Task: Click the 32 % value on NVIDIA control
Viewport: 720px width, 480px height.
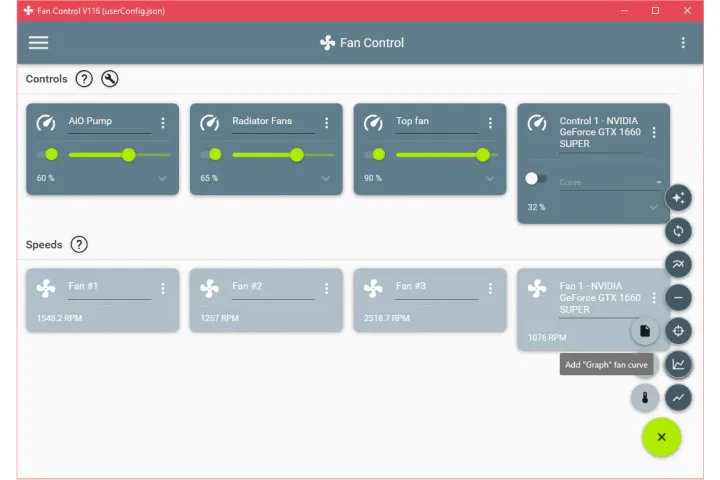Action: 536,207
